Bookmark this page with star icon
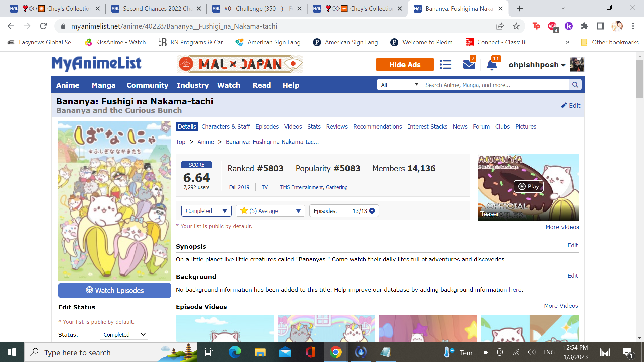The height and width of the screenshot is (362, 644). (516, 26)
